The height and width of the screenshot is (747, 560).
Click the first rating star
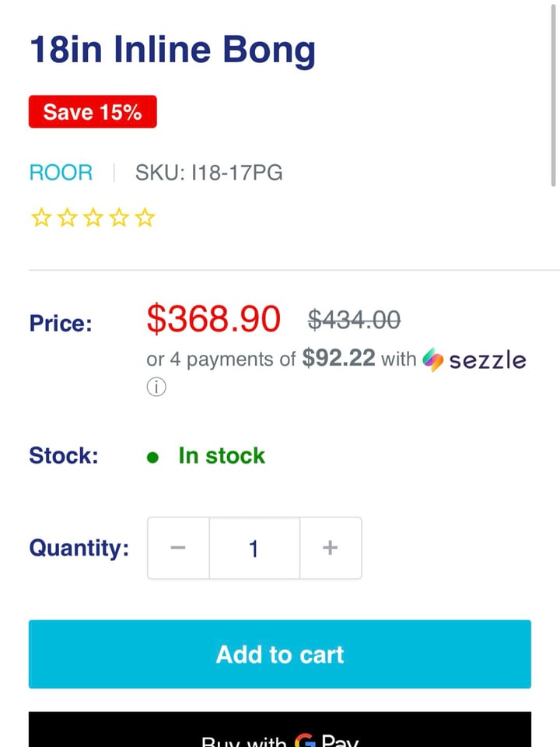coord(40,218)
